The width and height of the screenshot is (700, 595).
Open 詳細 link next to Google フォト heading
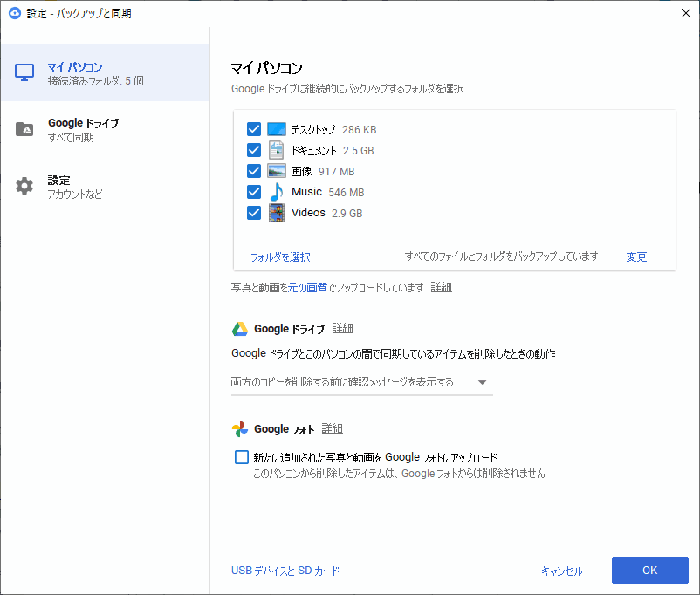pos(333,428)
